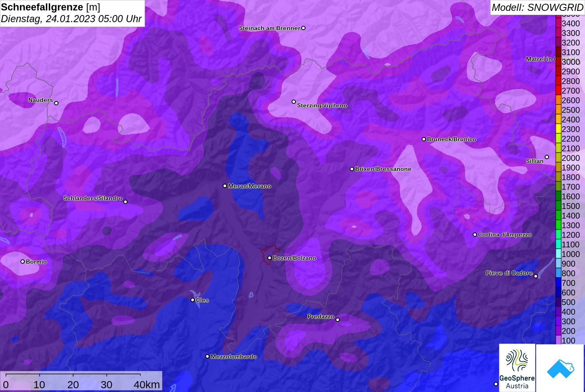Viewport: 585px width, 392px height.
Task: Click the Cles location marker
Action: point(193,300)
